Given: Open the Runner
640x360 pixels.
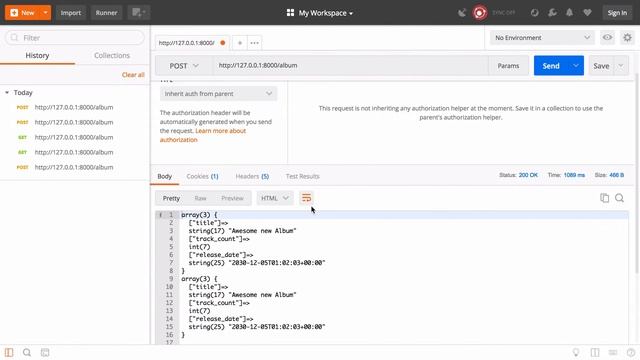Looking at the screenshot, I should pos(107,13).
